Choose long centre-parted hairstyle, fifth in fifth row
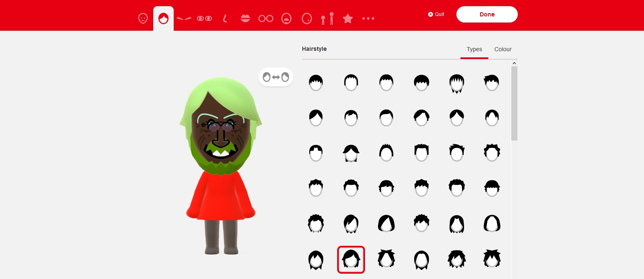 coord(457,224)
